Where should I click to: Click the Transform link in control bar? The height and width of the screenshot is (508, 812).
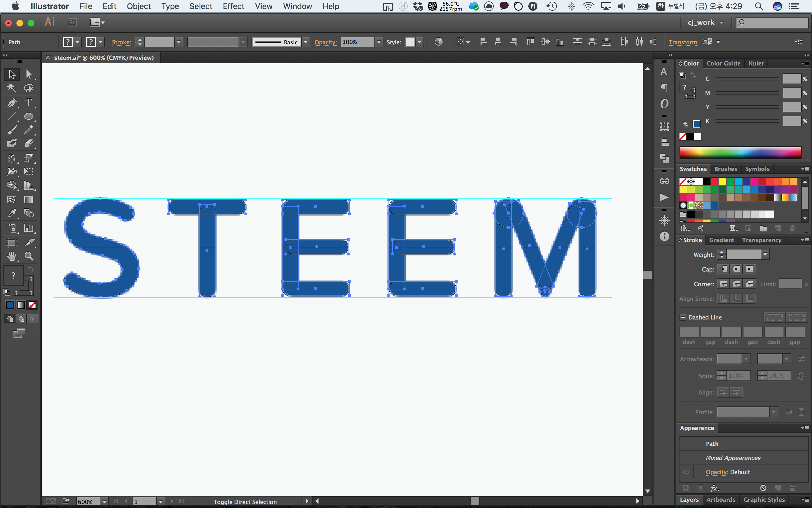tap(683, 42)
